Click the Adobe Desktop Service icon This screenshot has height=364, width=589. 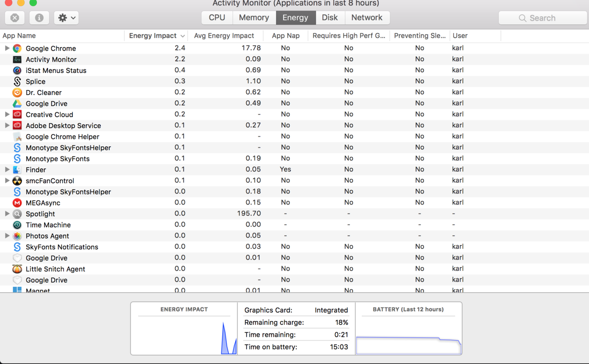(x=17, y=125)
